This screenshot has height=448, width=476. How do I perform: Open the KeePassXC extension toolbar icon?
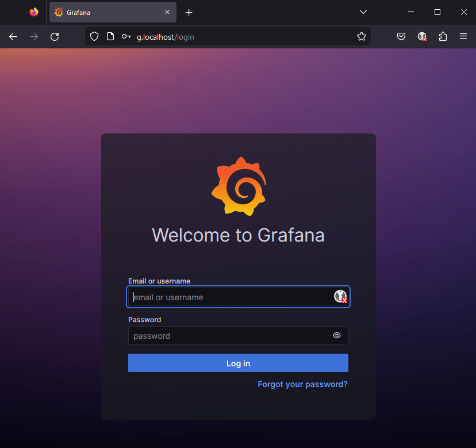pos(422,37)
